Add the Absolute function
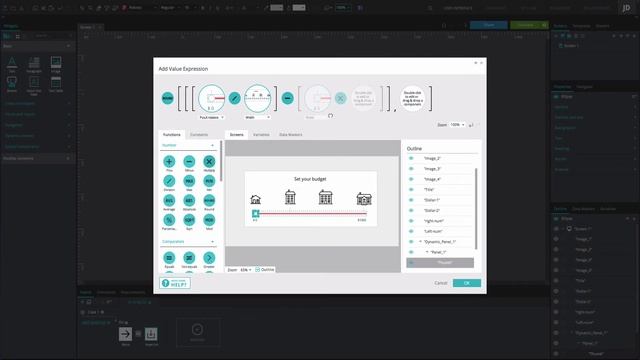Screen dimensions: 640x360 pos(189,200)
